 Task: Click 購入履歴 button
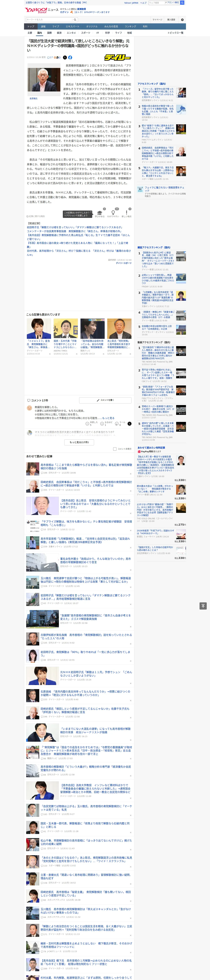click(171, 20)
